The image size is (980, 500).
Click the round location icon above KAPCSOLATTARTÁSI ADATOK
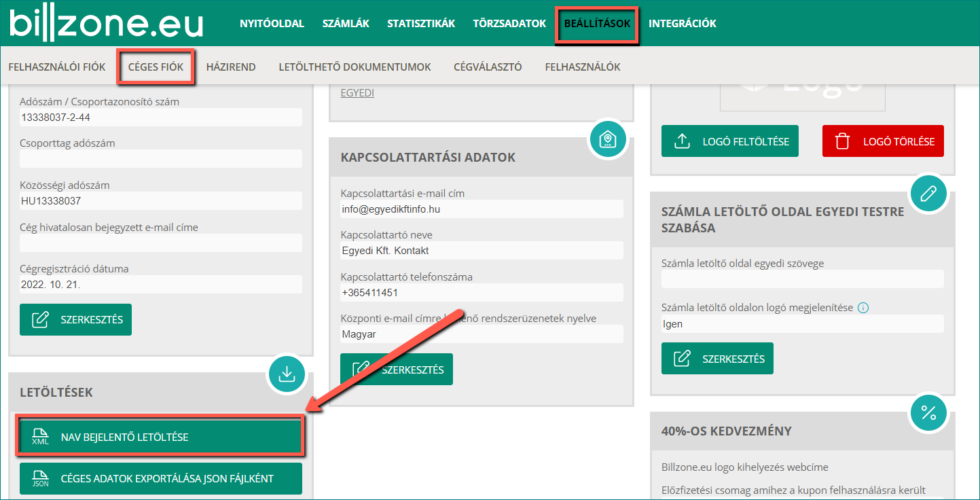(606, 139)
